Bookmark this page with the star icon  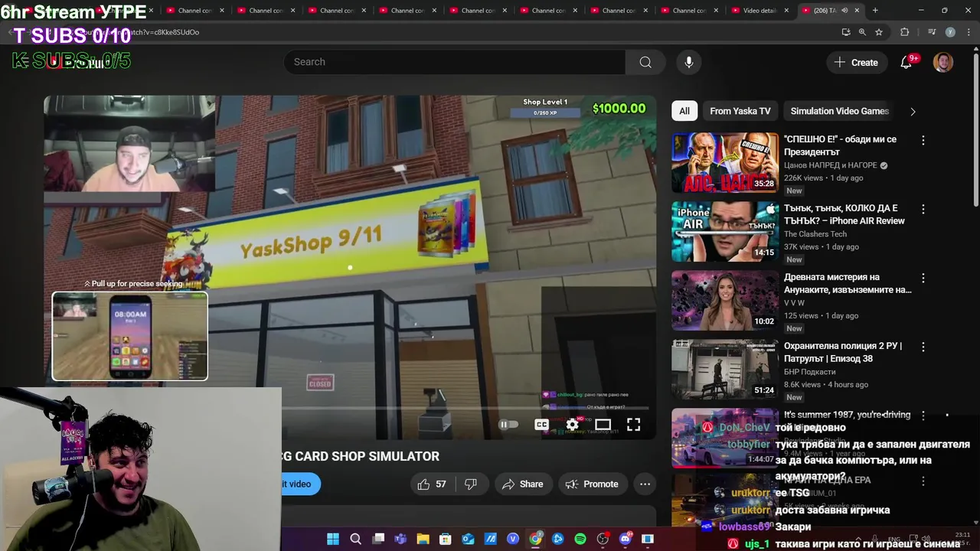(x=879, y=32)
